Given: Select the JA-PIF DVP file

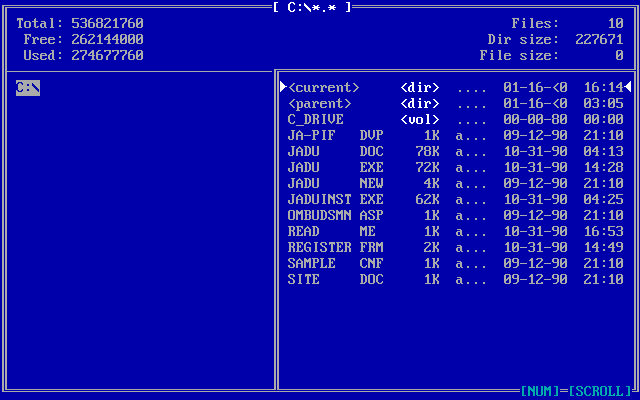Looking at the screenshot, I should 311,136.
